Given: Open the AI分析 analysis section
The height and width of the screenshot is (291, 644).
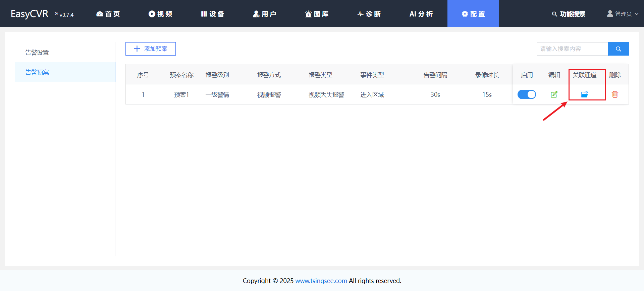Looking at the screenshot, I should pos(421,14).
